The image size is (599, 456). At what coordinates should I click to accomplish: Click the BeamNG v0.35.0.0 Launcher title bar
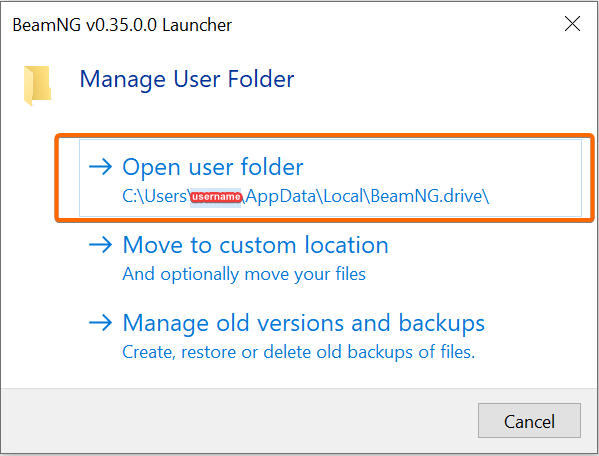122,25
